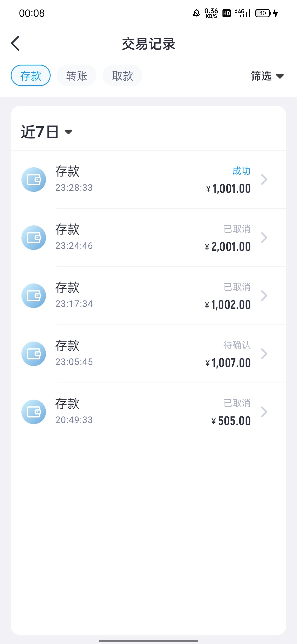Open the 筛选 filter dropdown
Screen dimensions: 297x644
pyautogui.click(x=267, y=76)
